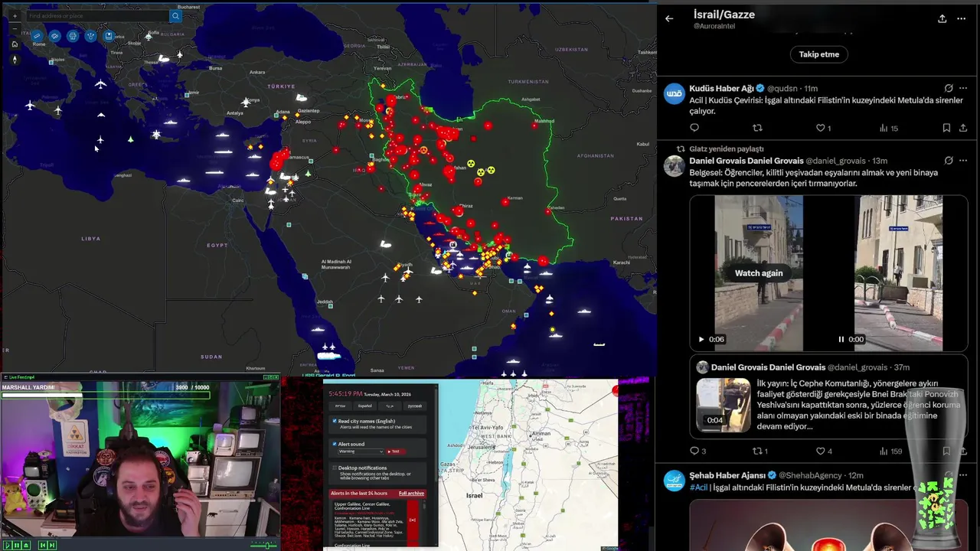Switch alert panel language to Hebrew

(x=340, y=406)
